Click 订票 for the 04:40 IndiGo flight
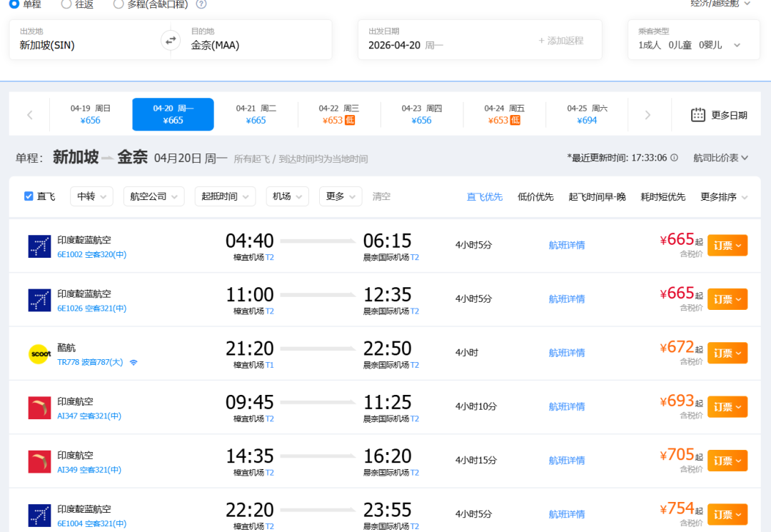 [x=727, y=246]
